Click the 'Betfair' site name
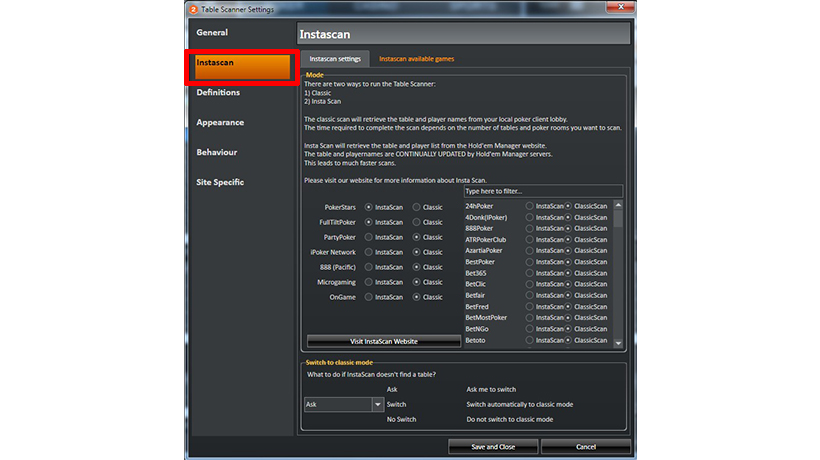Viewport: 820px width, 460px height. click(475, 295)
